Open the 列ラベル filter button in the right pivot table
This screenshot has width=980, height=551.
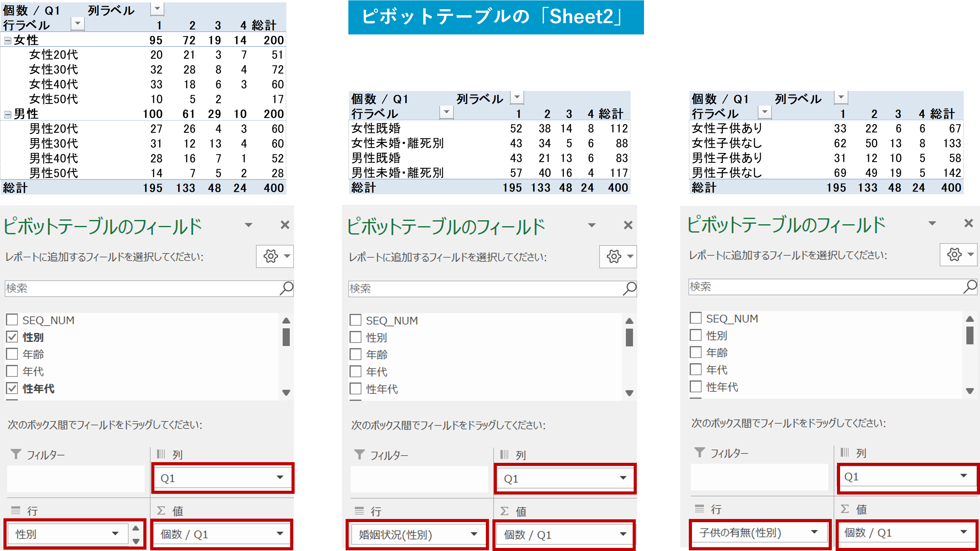click(841, 98)
